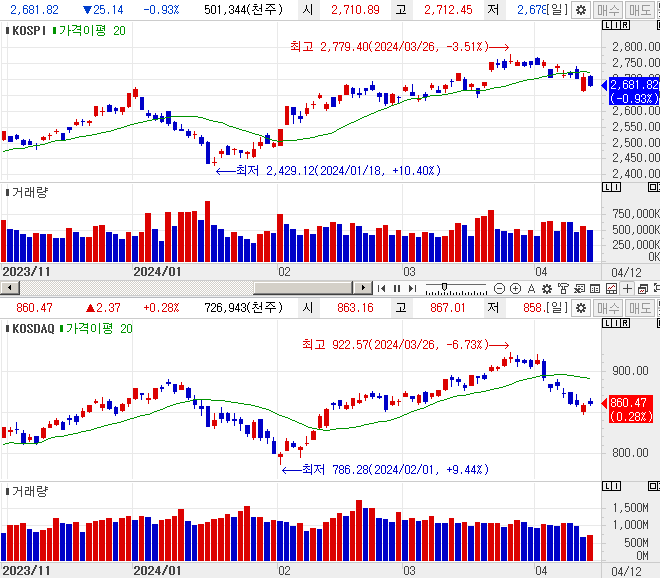This screenshot has height=578, width=660.
Task: Select 가격이평 20 legend in KOSDAQ chart
Action: pyautogui.click(x=96, y=329)
